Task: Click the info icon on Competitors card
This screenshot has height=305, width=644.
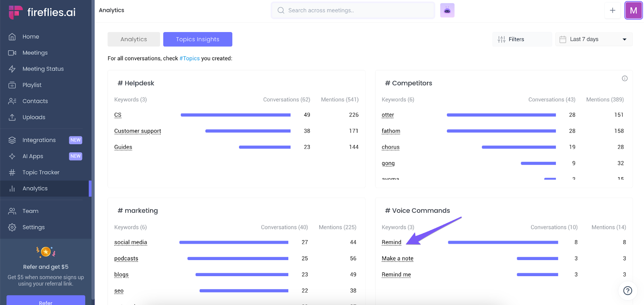Action: [x=625, y=78]
